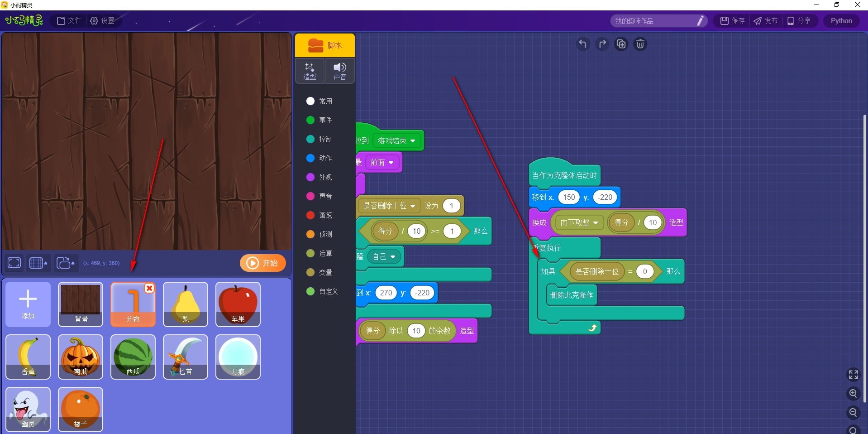Expand the 向下取整 function dropdown
This screenshot has height=434, width=868.
pyautogui.click(x=579, y=222)
